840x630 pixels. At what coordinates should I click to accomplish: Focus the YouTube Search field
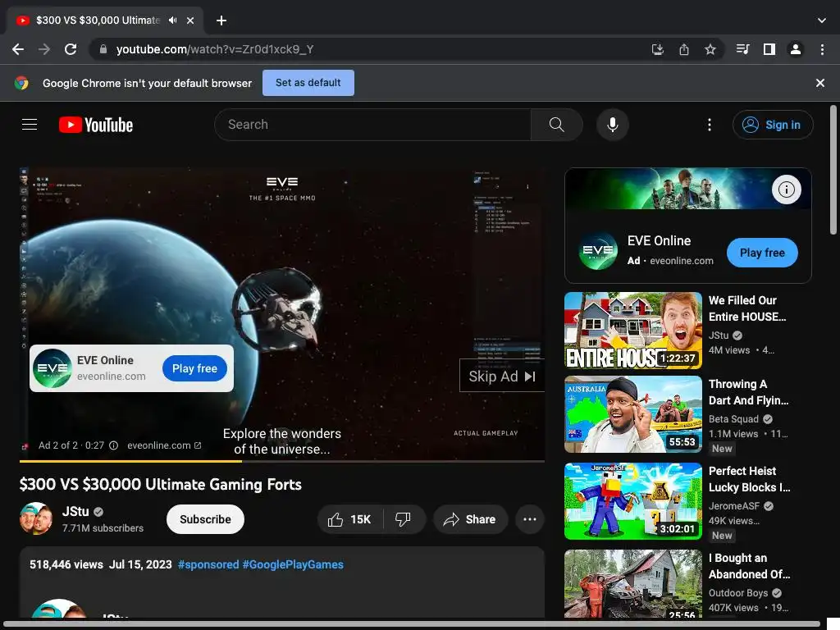(x=373, y=125)
